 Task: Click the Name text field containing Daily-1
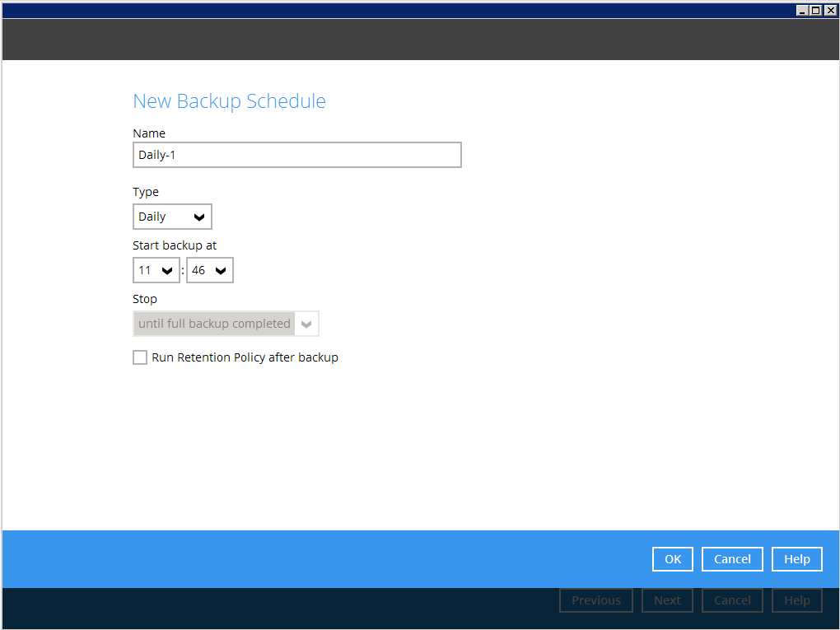pyautogui.click(x=296, y=155)
